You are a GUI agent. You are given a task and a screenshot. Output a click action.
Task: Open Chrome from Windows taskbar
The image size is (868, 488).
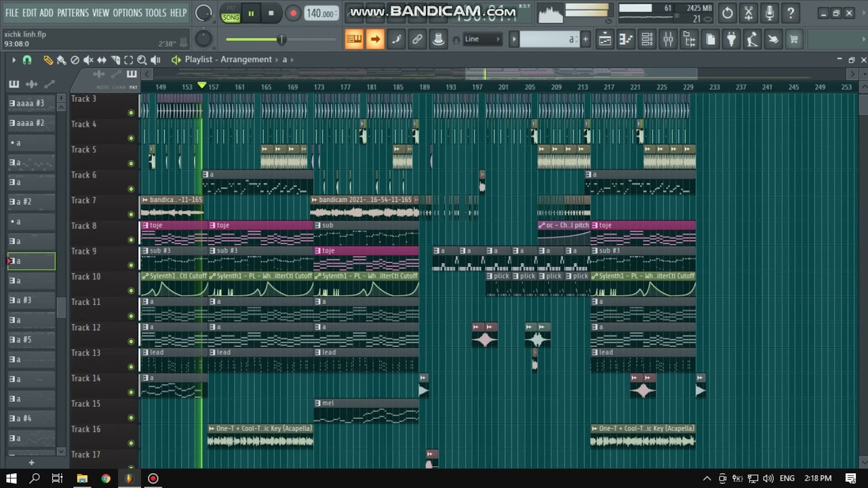tap(106, 479)
